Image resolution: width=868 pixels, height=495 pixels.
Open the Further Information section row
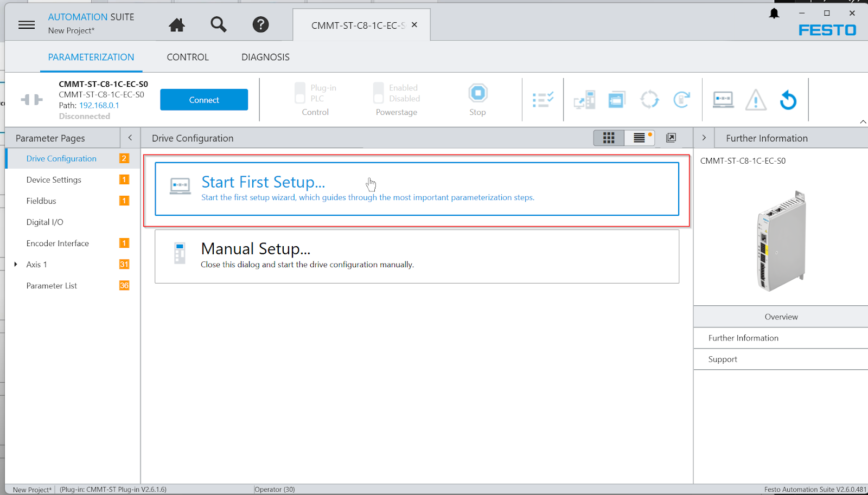[781, 338]
